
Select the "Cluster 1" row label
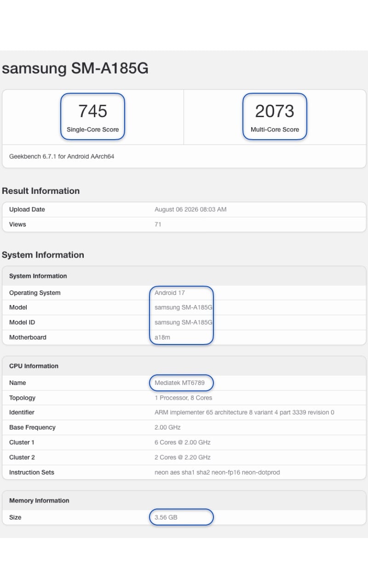coord(22,443)
